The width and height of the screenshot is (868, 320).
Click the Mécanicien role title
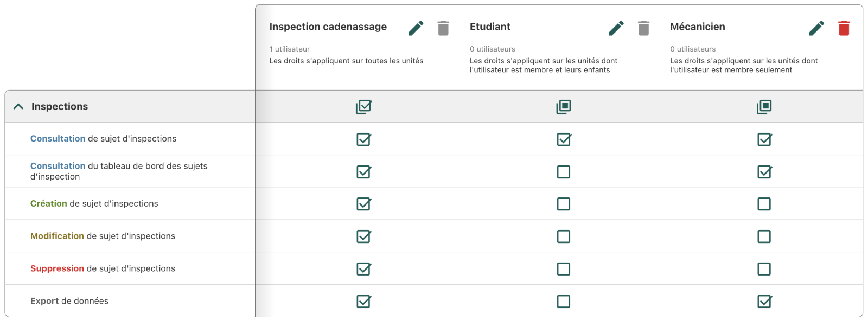click(697, 27)
